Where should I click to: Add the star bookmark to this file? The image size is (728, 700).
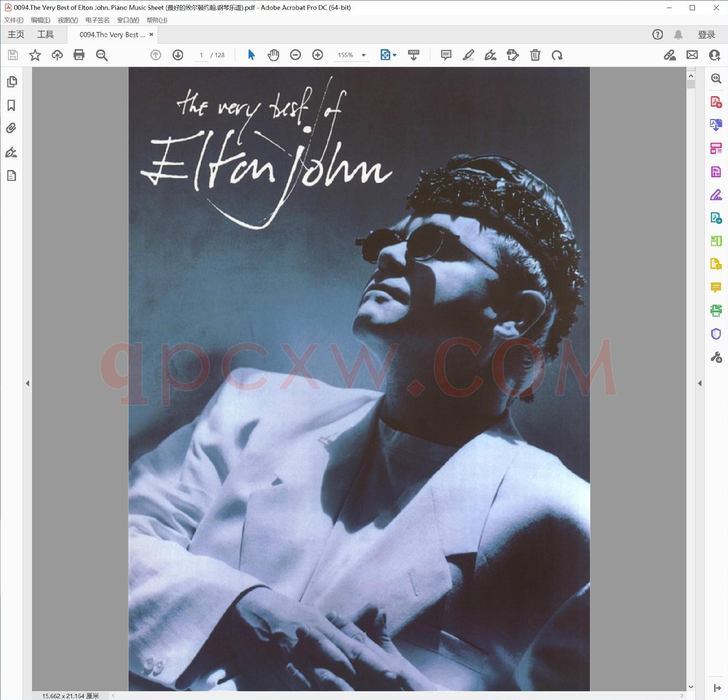pyautogui.click(x=35, y=55)
